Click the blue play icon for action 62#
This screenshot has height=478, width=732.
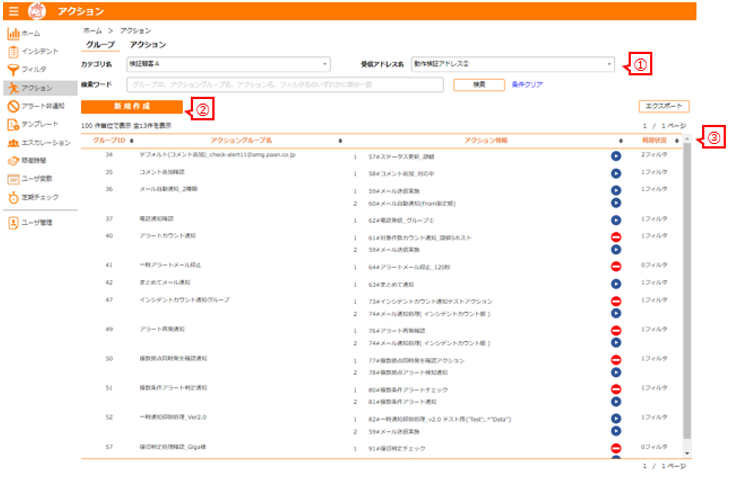tap(616, 220)
